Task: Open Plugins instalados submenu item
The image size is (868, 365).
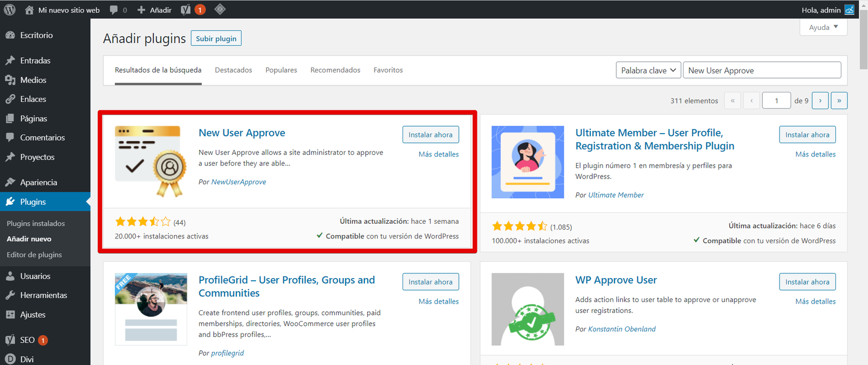Action: [x=36, y=223]
